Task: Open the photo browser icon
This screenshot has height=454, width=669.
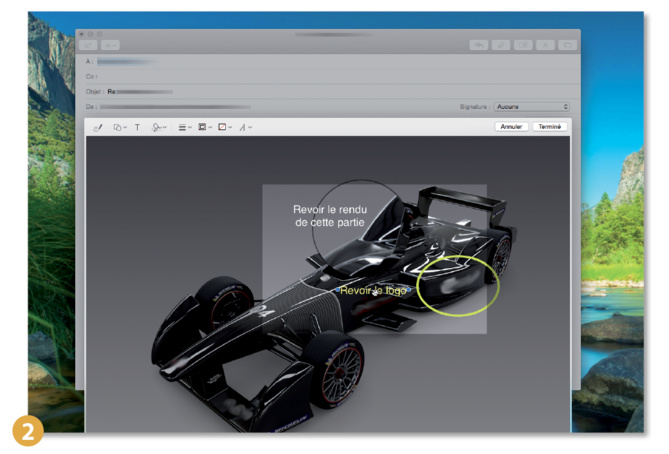Action: click(x=569, y=45)
